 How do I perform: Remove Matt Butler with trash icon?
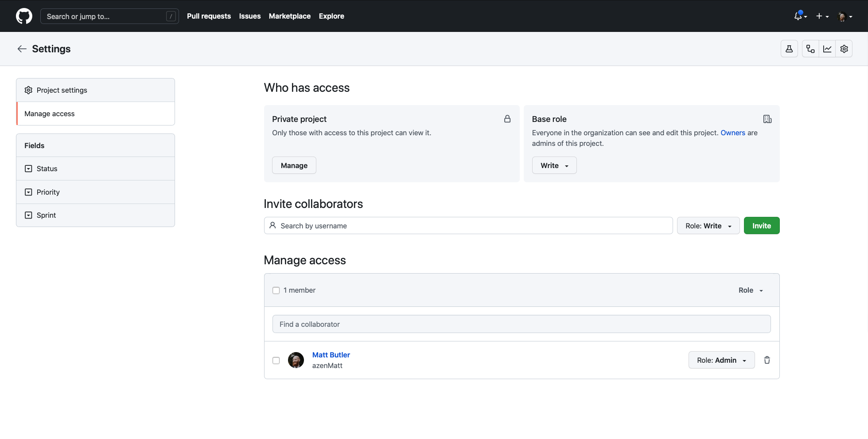click(x=767, y=360)
